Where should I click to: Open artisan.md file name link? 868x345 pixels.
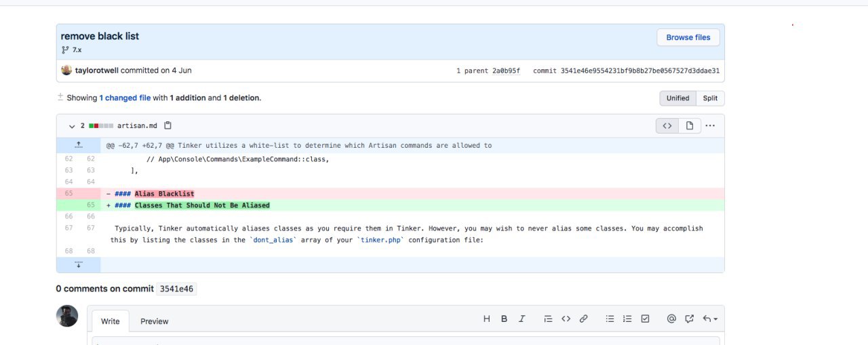[138, 125]
